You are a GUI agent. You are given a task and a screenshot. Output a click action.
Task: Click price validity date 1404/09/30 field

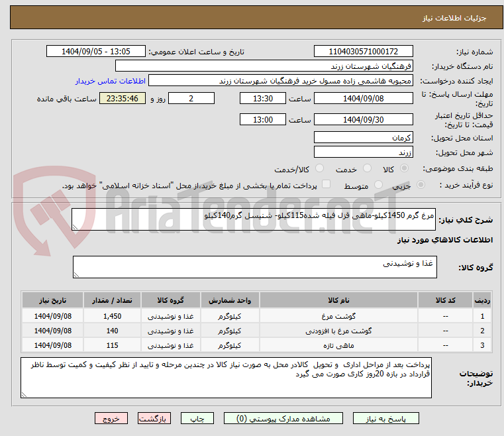point(363,120)
